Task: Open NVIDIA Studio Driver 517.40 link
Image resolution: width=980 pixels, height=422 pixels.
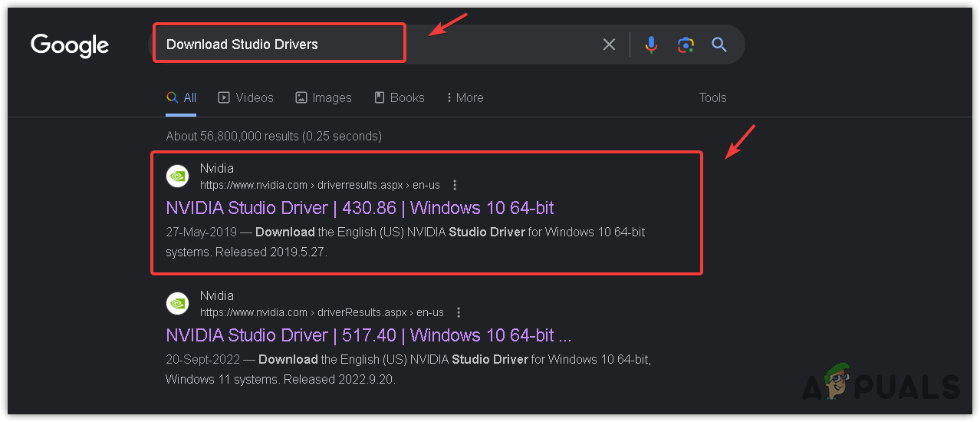Action: click(x=369, y=335)
